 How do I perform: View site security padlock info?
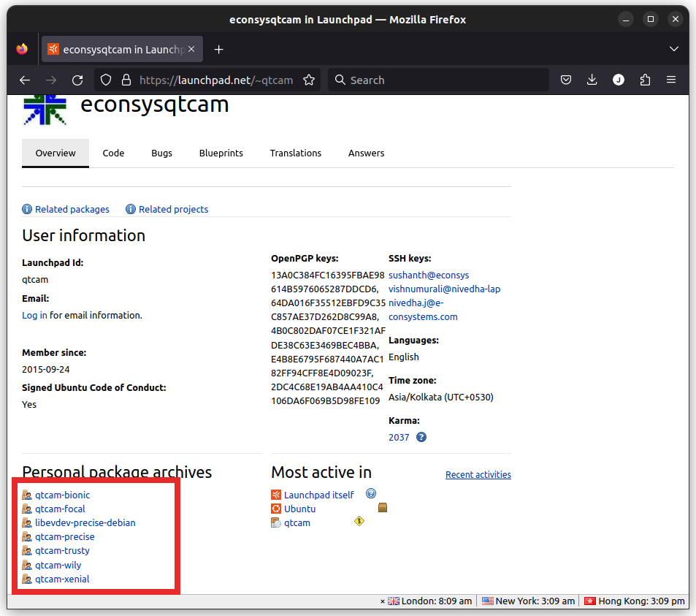(x=126, y=80)
